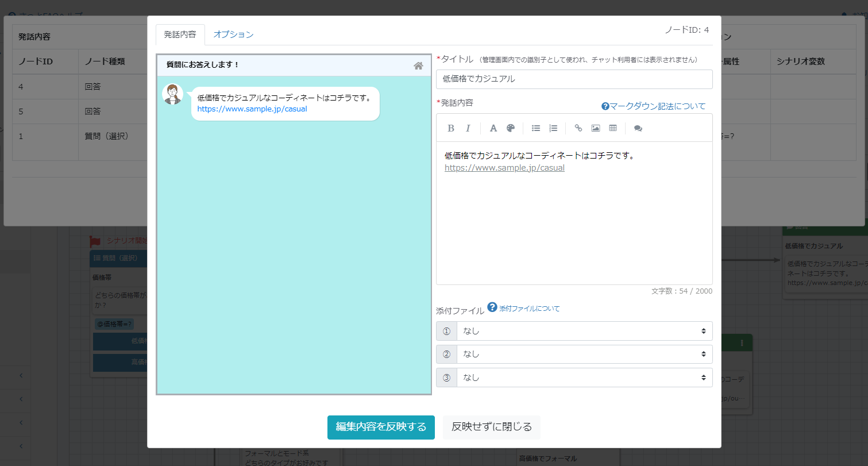Open the color palette tool
The height and width of the screenshot is (466, 868).
pyautogui.click(x=511, y=128)
